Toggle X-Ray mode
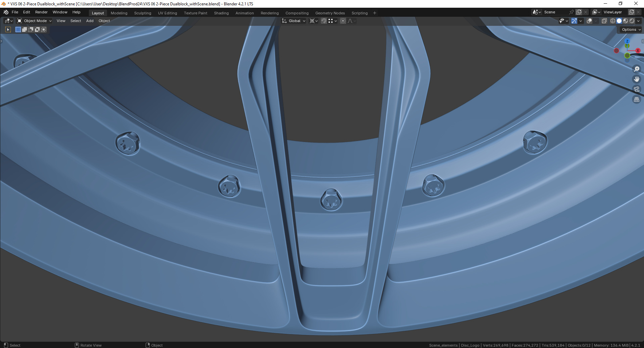 coord(604,21)
